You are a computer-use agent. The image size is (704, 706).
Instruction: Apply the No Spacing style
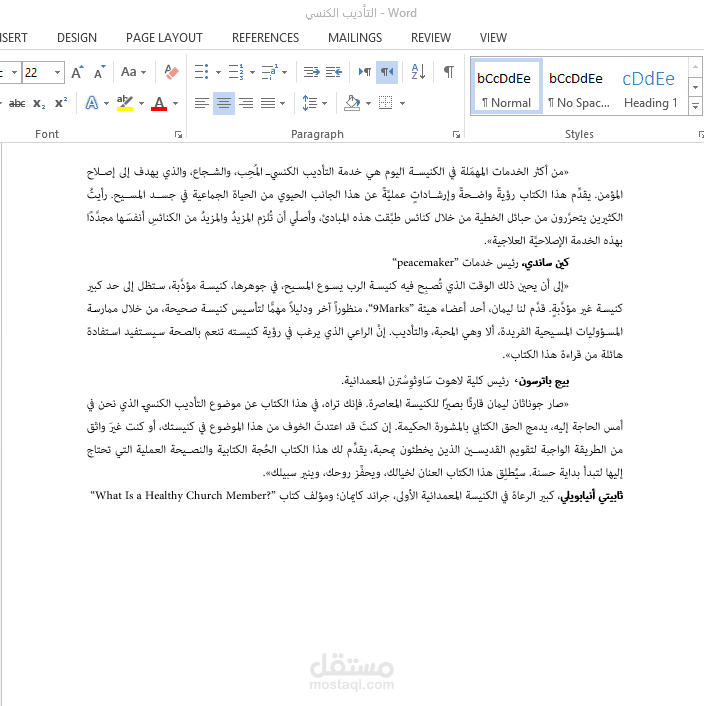pos(578,86)
